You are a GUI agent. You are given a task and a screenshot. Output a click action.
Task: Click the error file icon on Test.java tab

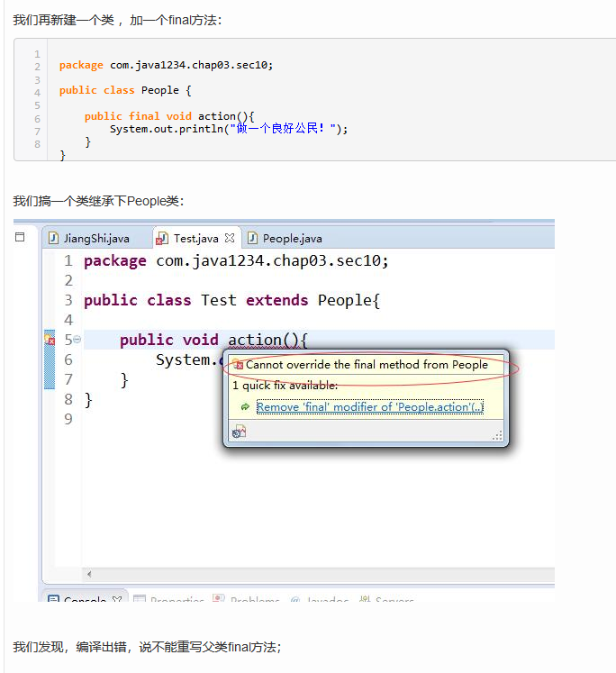point(162,239)
